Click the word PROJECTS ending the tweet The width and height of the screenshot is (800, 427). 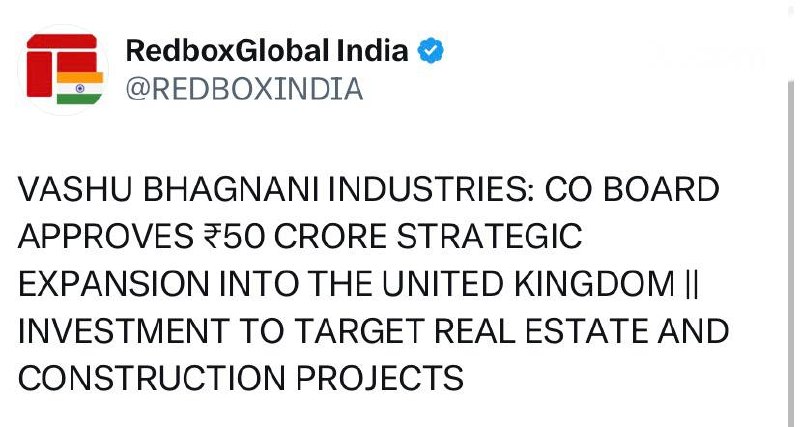(385, 379)
